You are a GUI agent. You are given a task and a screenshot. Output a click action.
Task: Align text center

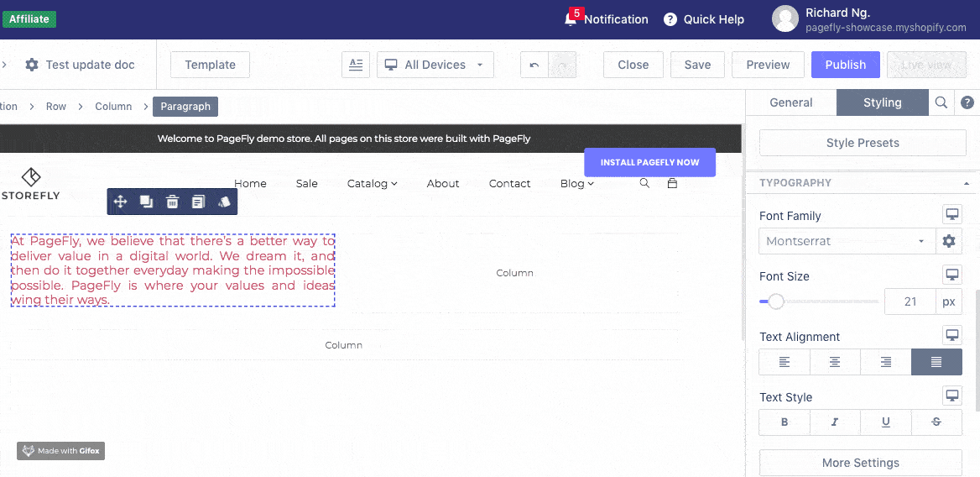coord(835,362)
